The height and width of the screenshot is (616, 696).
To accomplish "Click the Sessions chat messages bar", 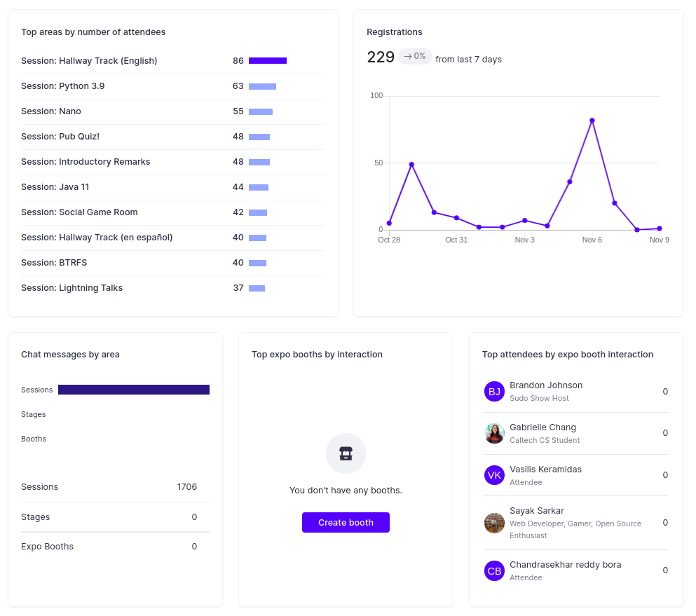I will [x=134, y=389].
